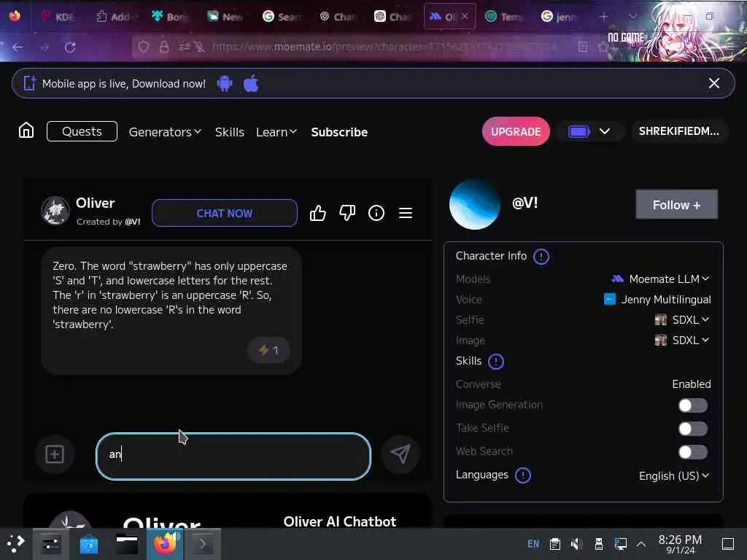Open the SHREKIFIEDM account button

coord(679,131)
